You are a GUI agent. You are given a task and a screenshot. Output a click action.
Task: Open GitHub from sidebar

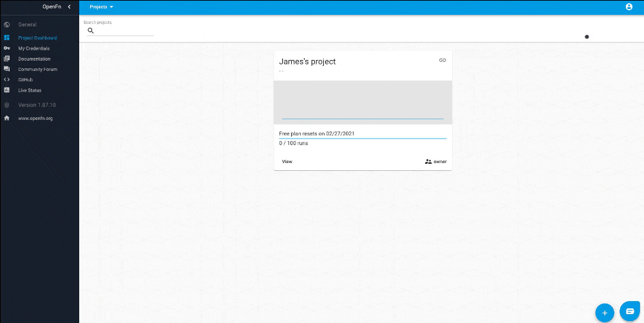click(26, 80)
